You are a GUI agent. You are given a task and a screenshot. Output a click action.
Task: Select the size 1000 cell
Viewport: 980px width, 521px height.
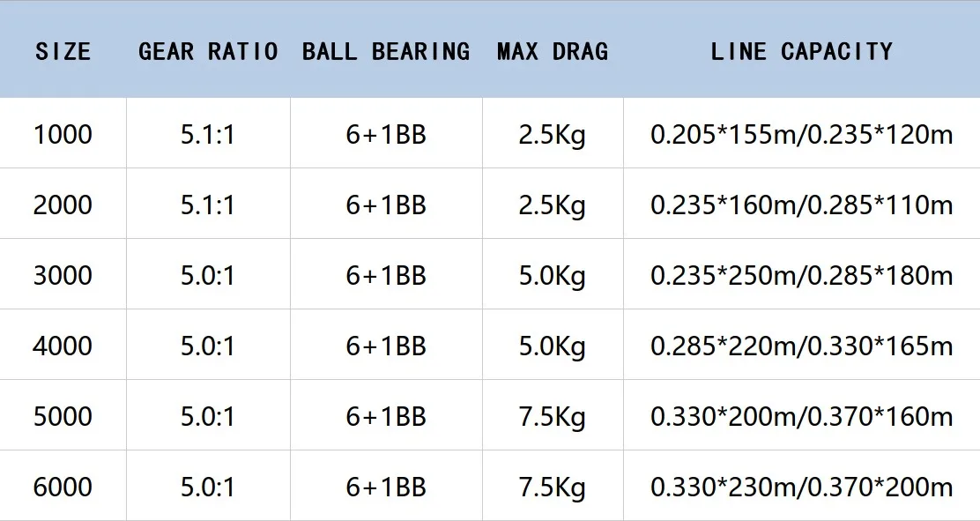[x=63, y=135]
